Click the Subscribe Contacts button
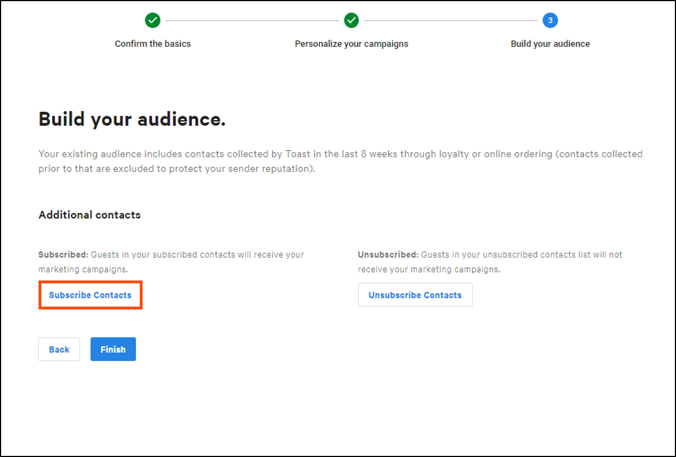Viewport: 676px width, 457px height. tap(90, 295)
